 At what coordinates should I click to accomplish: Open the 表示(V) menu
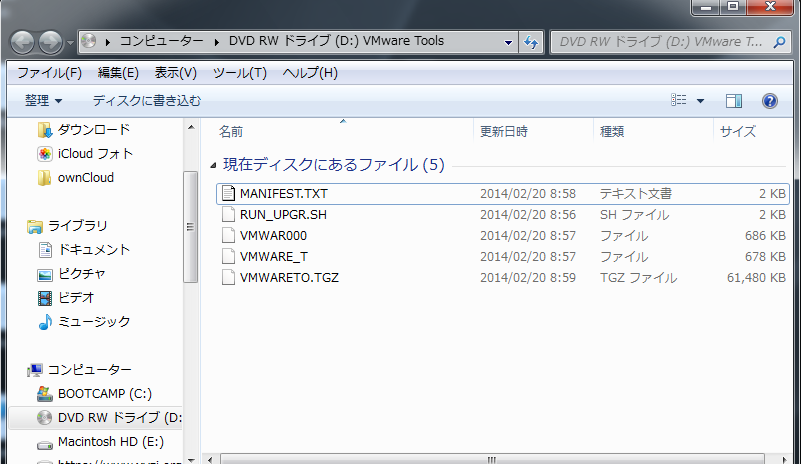pyautogui.click(x=176, y=73)
